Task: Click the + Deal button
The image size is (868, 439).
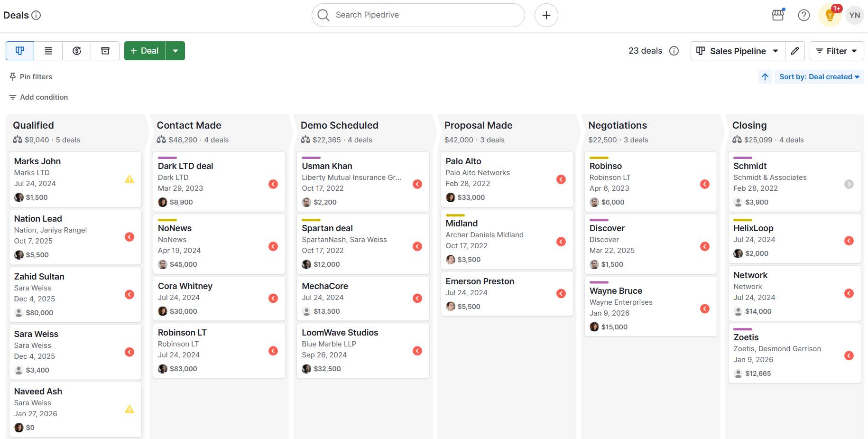Action: pyautogui.click(x=144, y=50)
